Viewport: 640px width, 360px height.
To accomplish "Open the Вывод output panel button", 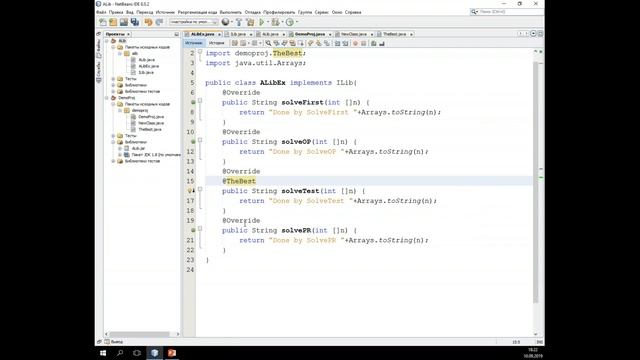I will pos(113,342).
